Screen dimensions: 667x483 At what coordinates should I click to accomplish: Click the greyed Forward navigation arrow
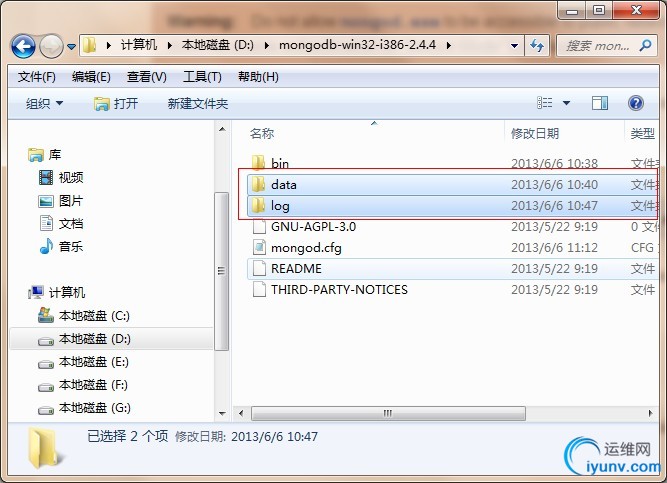click(51, 46)
